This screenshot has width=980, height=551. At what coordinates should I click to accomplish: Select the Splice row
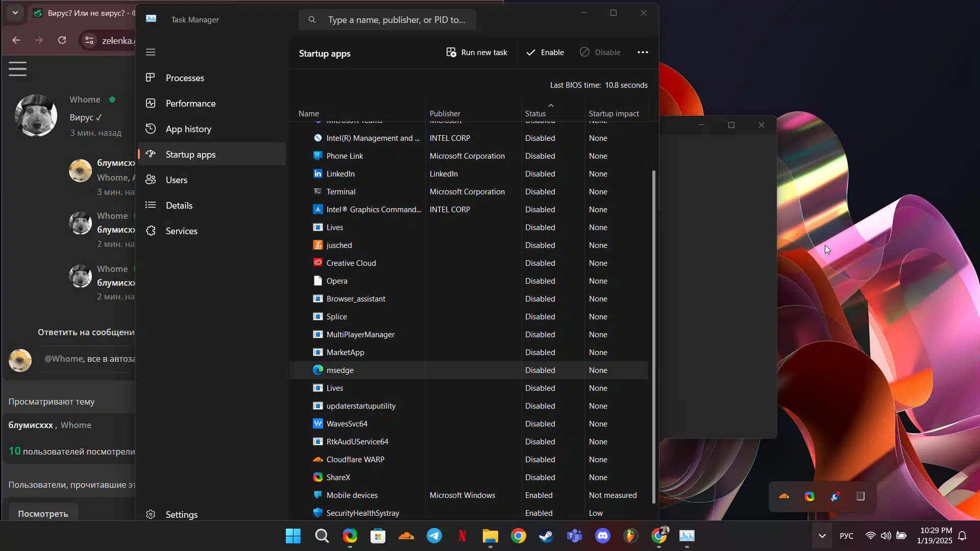coord(469,316)
